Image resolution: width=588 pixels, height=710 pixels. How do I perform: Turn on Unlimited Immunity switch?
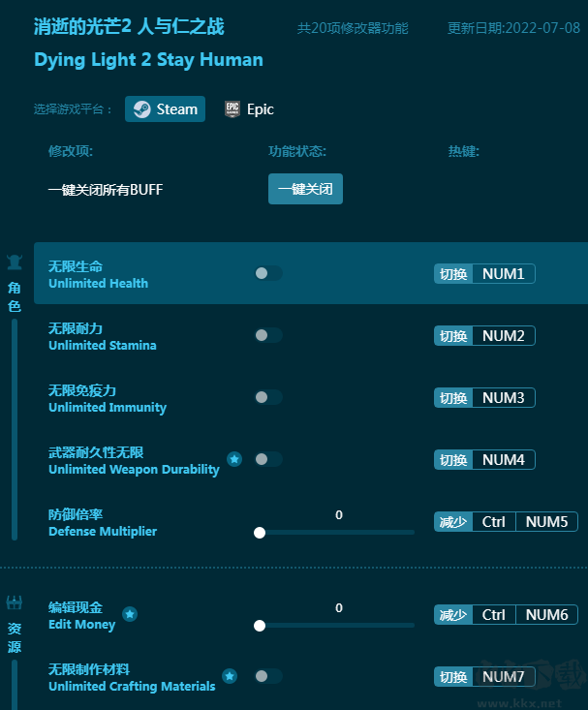pyautogui.click(x=268, y=397)
